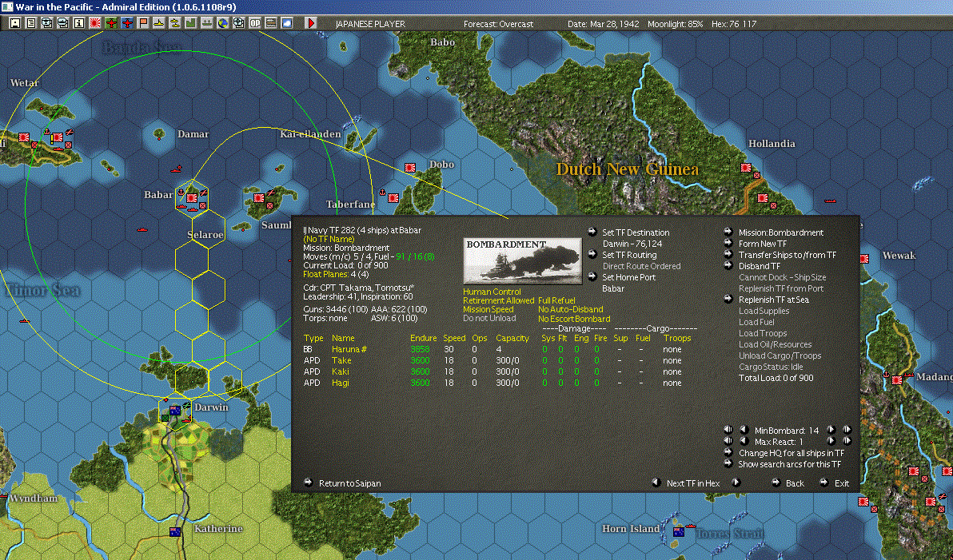Click the globe toolbar icon
Image resolution: width=953 pixels, height=560 pixels.
223,23
